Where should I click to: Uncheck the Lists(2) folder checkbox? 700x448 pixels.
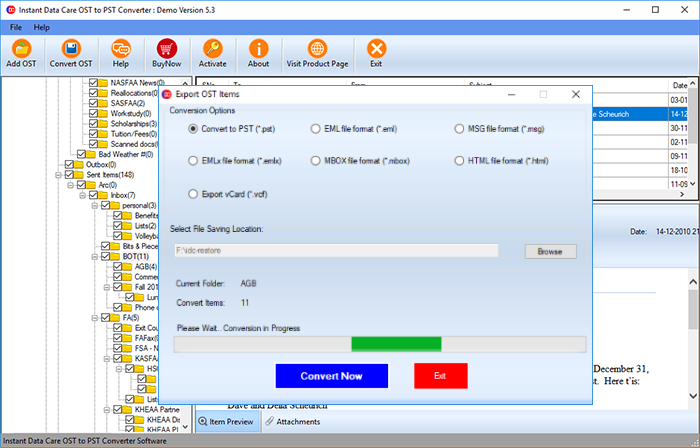click(x=117, y=226)
